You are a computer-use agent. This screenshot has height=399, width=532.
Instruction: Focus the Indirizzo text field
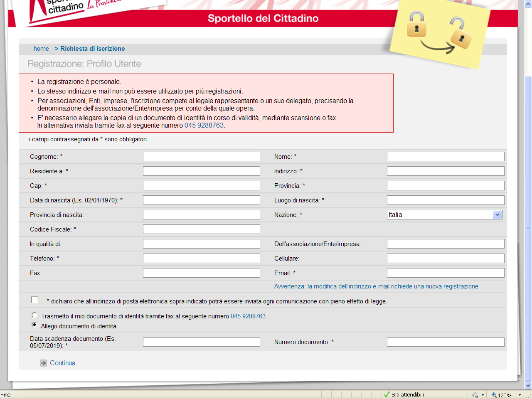[446, 171]
